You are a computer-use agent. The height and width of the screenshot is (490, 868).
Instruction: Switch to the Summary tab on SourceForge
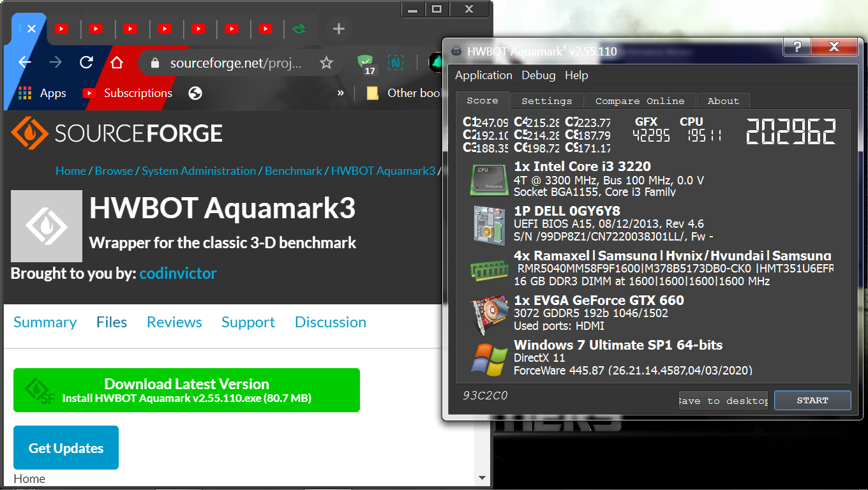tap(45, 322)
